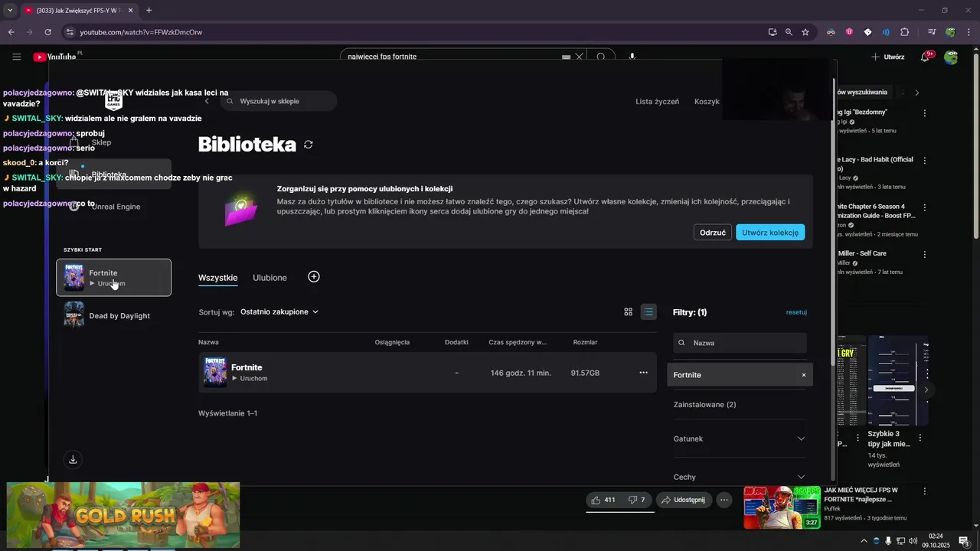Start YouTube voice search
980x551 pixels.
632,57
